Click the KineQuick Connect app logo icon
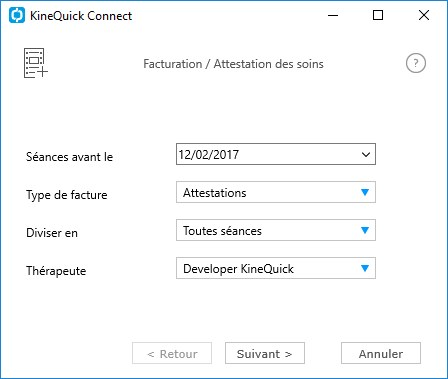This screenshot has height=379, width=448. pyautogui.click(x=17, y=16)
